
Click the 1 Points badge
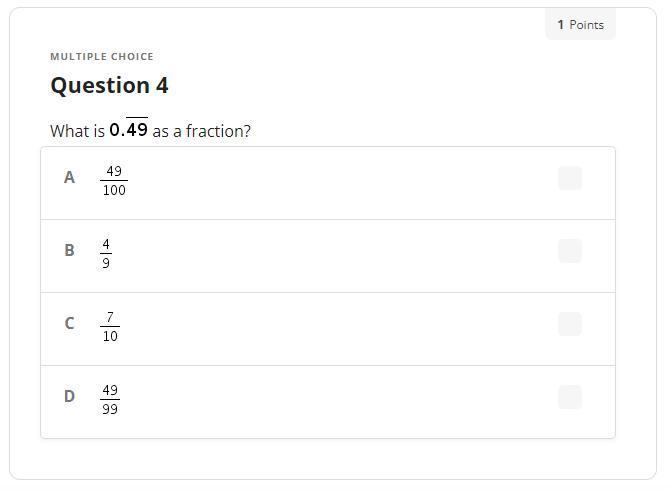580,25
